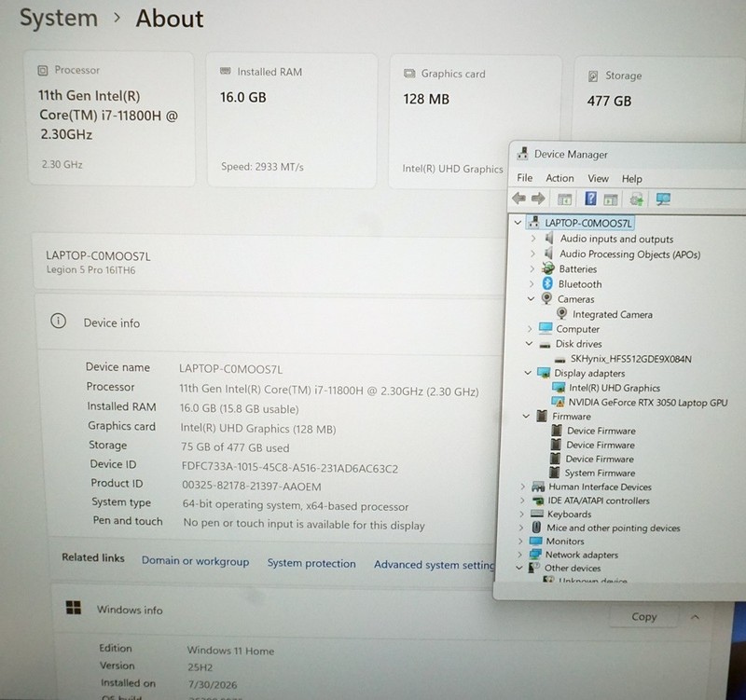
Task: Click the Bluetooth icon in device tree
Action: [x=547, y=283]
